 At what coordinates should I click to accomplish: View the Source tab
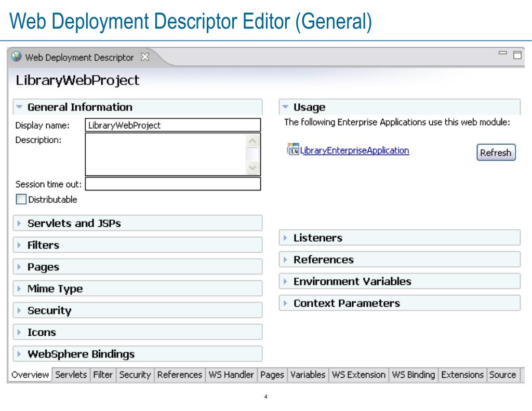(x=502, y=375)
